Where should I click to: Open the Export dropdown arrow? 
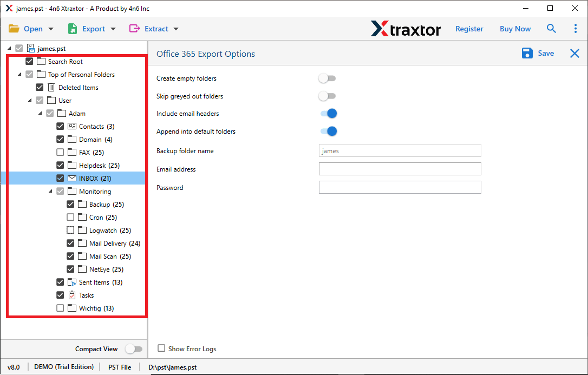(113, 29)
